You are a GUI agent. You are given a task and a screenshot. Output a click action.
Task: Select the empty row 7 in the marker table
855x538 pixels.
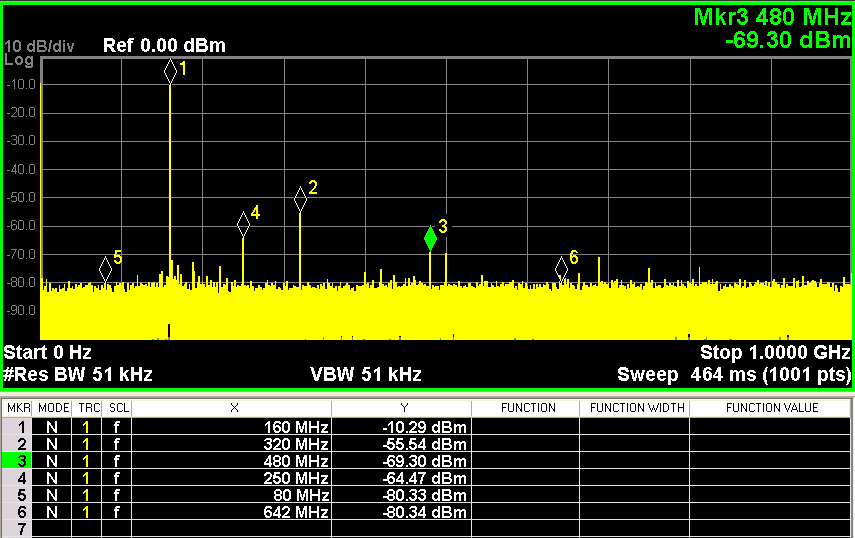pyautogui.click(x=18, y=528)
